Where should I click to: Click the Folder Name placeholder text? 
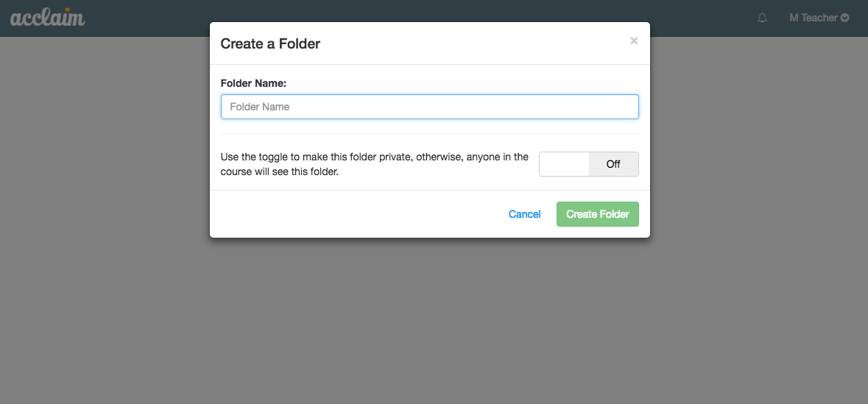pyautogui.click(x=260, y=107)
